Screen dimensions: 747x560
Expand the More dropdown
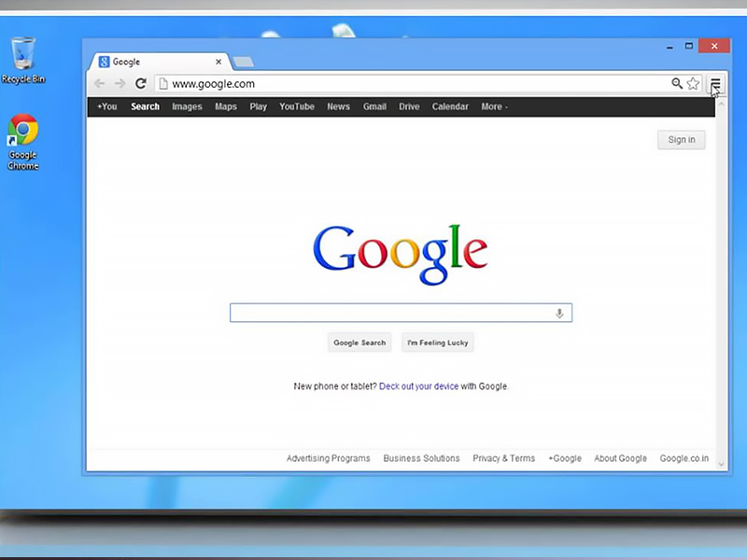point(494,106)
